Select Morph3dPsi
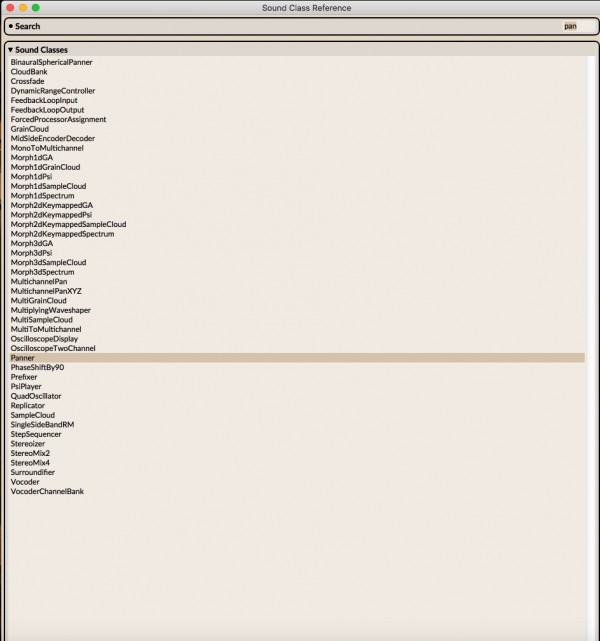Image resolution: width=600 pixels, height=641 pixels. point(31,253)
